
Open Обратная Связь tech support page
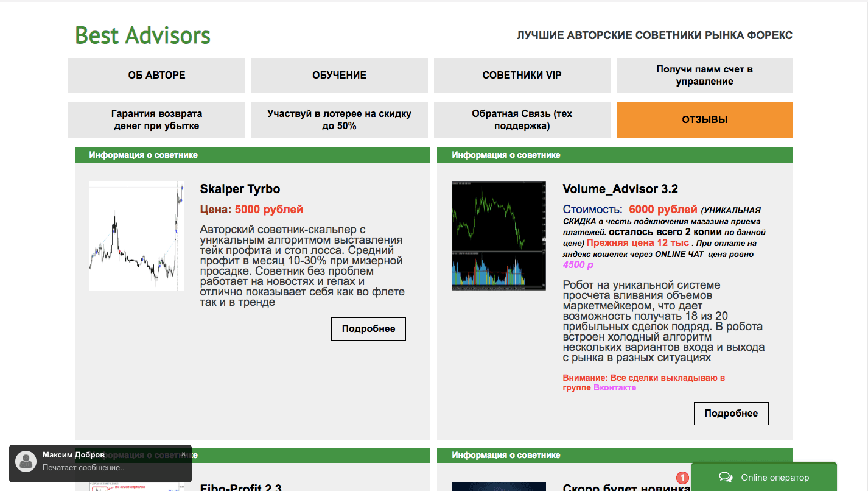(x=522, y=120)
